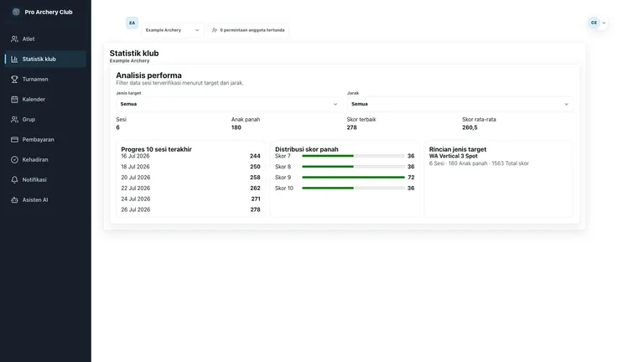Click the Statistik klub bar chart icon
This screenshot has width=644, height=362.
click(14, 59)
